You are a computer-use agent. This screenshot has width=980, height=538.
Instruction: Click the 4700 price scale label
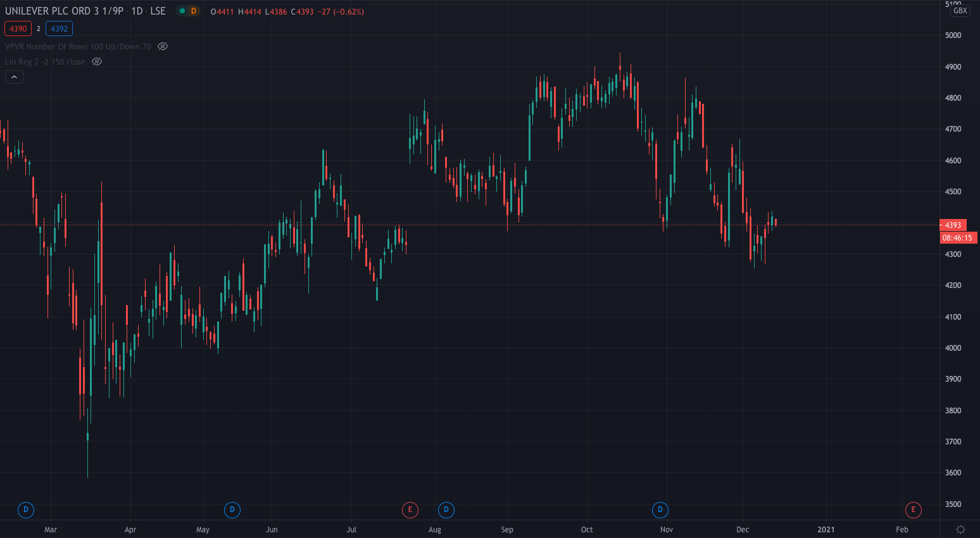[x=953, y=129]
